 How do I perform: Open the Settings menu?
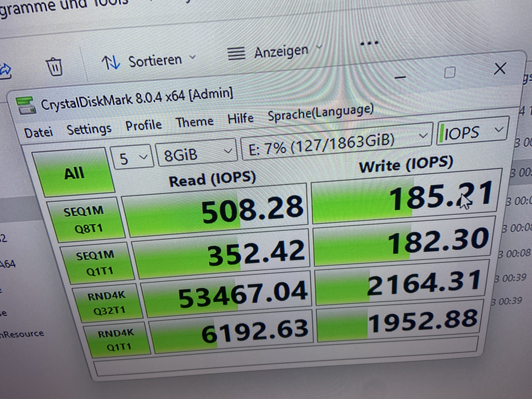[x=89, y=129]
